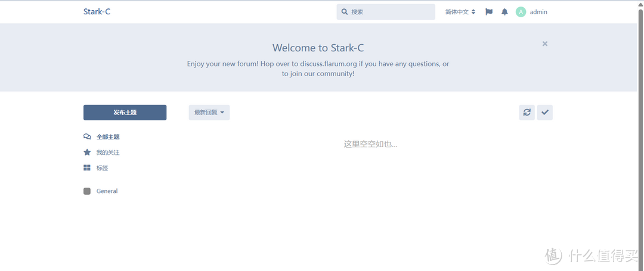The width and height of the screenshot is (644, 271).
Task: Click the refresh discussions icon button
Action: 527,113
